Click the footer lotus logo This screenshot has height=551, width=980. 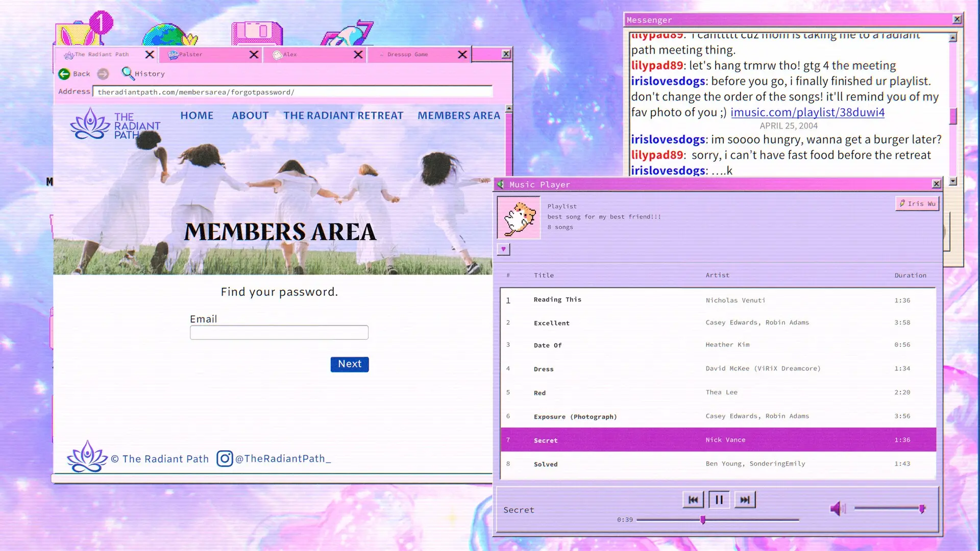coord(87,457)
